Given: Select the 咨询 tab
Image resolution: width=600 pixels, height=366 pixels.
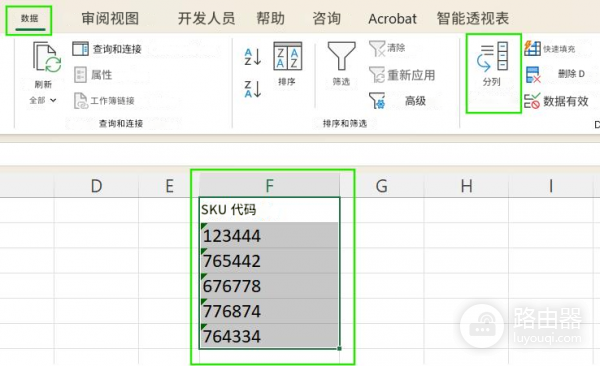Looking at the screenshot, I should (x=326, y=18).
